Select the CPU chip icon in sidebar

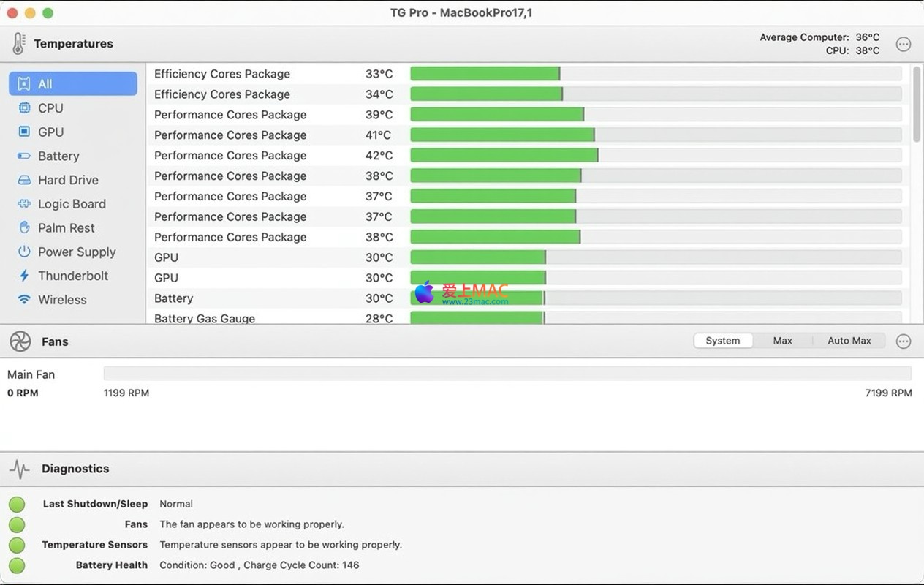tap(24, 108)
